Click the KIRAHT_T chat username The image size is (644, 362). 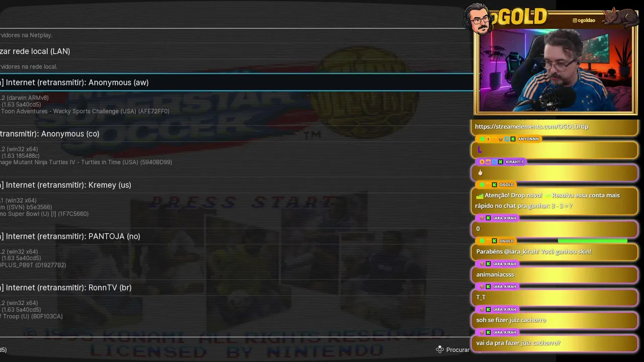(515, 162)
